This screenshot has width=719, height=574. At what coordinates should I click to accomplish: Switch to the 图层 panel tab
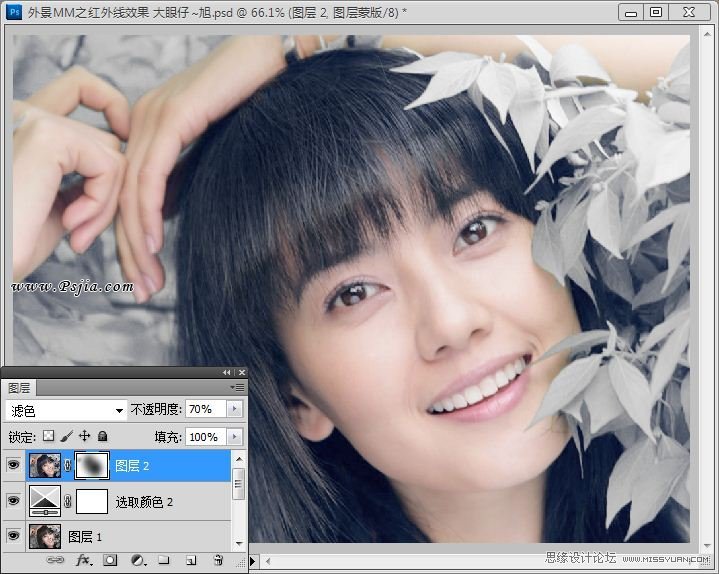tap(20, 387)
